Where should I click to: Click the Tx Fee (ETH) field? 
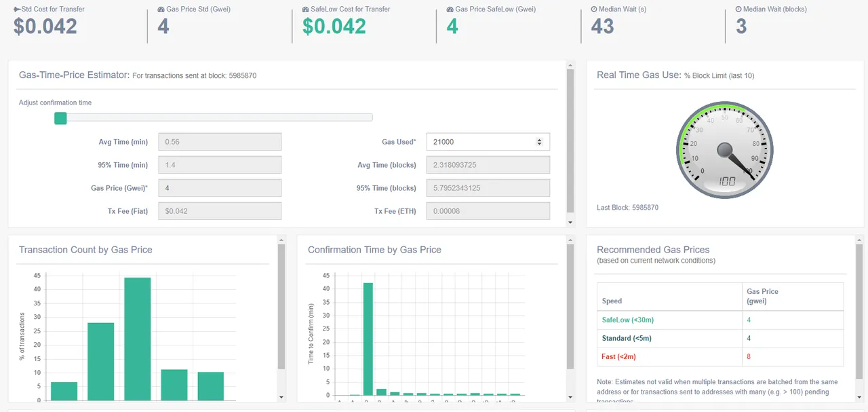coord(488,211)
